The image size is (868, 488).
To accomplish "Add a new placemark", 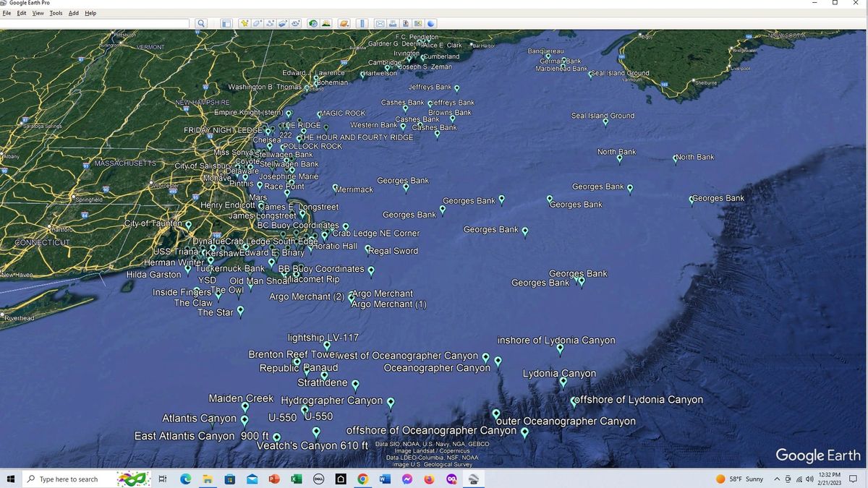I will coord(245,23).
